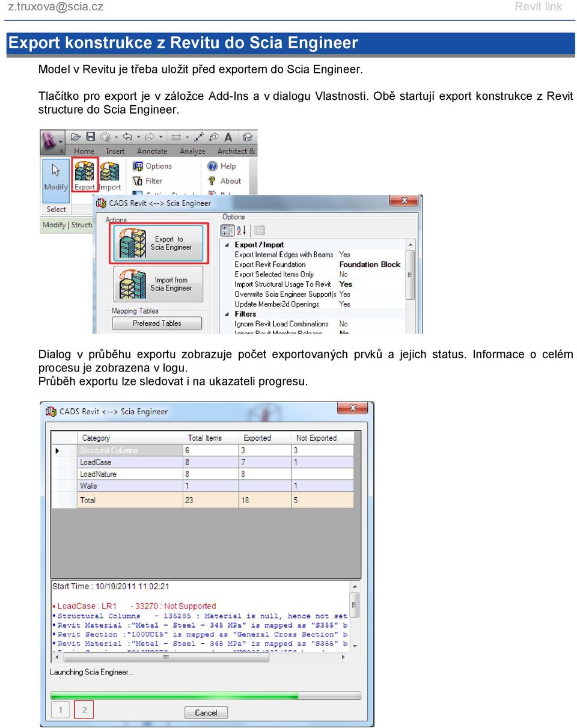Screen dimensions: 577x728
Task: Select the Structural Columns row
Action: [x=203, y=450]
